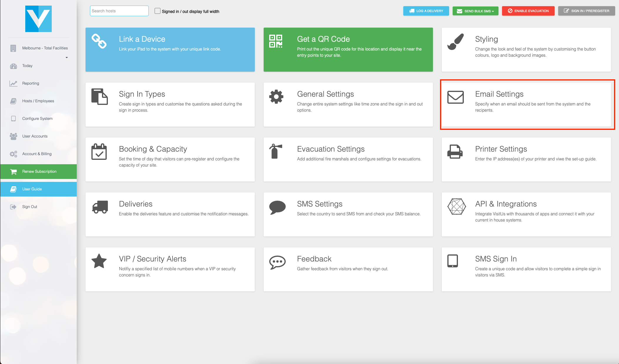Open the Email Settings envelope icon

[455, 97]
